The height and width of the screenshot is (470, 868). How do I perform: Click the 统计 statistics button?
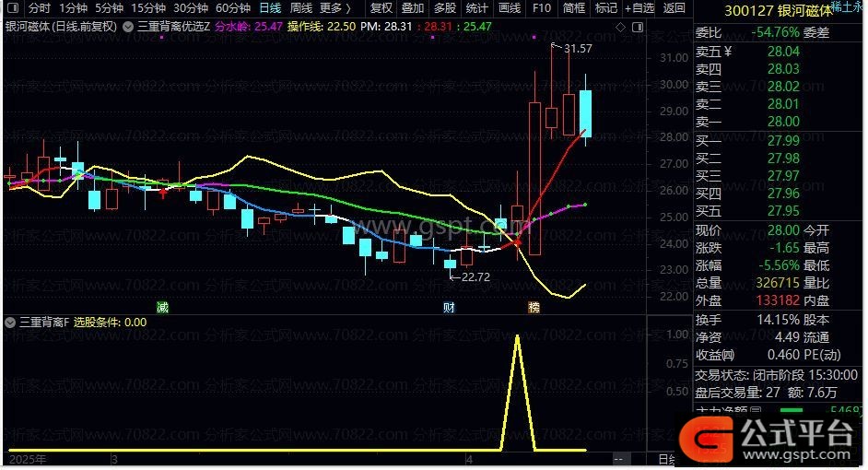click(x=476, y=8)
